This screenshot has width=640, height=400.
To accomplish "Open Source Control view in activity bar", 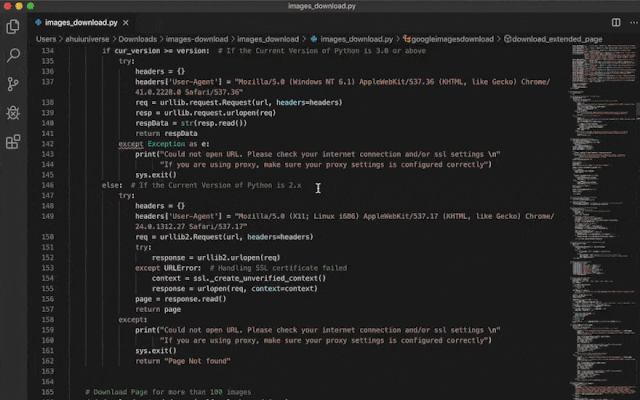I will pos(13,84).
